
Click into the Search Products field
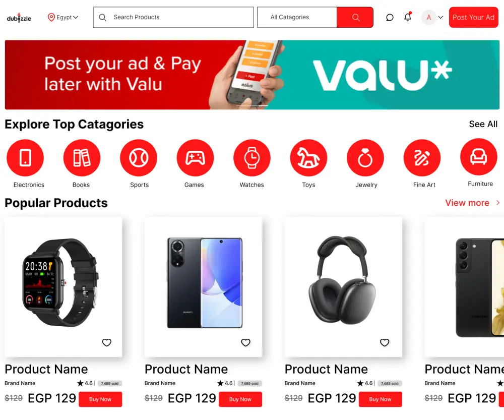point(173,17)
